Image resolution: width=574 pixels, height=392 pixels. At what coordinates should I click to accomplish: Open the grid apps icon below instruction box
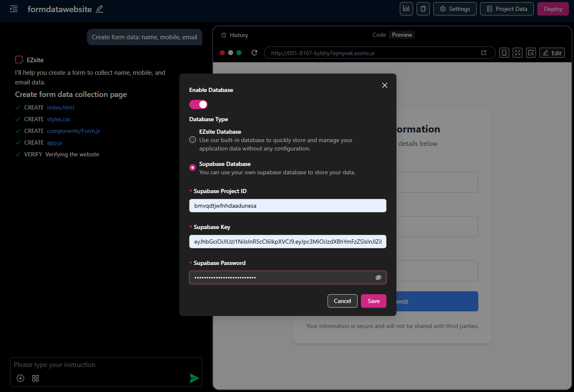36,378
